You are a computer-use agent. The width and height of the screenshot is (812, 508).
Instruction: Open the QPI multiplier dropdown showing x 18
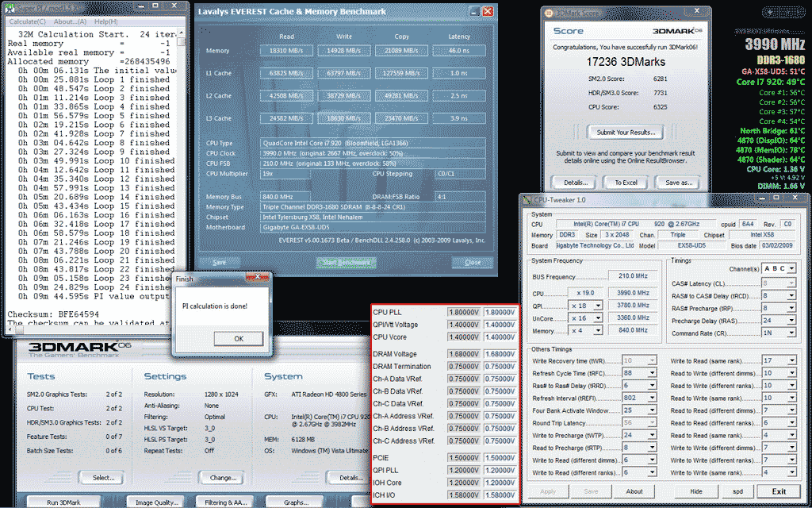pyautogui.click(x=586, y=306)
